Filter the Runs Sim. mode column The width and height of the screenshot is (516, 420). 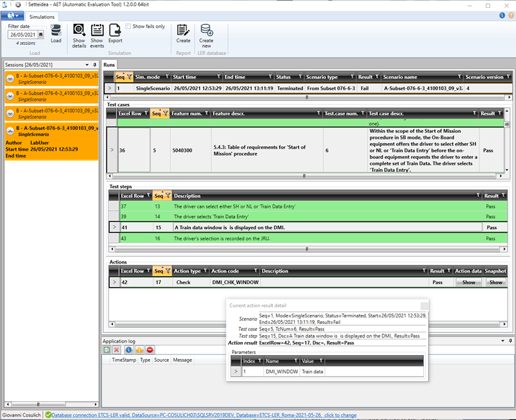[167, 77]
